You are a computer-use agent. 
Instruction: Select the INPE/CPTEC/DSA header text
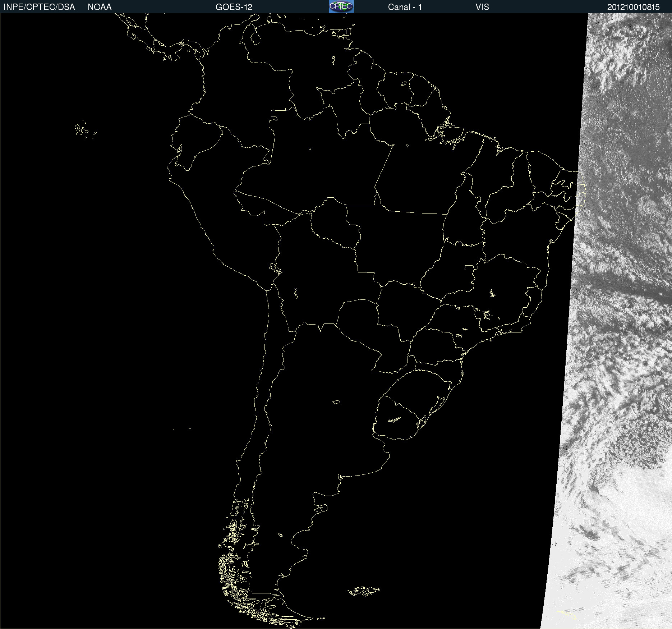39,7
